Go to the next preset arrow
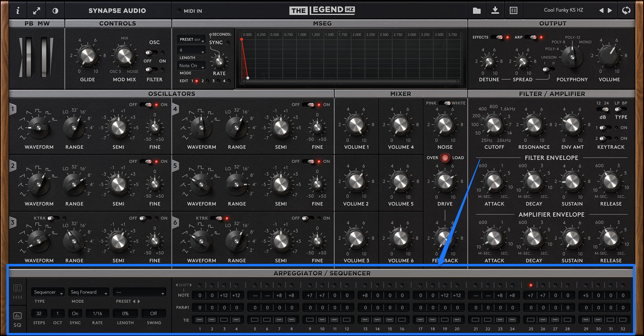This screenshot has height=336, width=644. [x=610, y=10]
